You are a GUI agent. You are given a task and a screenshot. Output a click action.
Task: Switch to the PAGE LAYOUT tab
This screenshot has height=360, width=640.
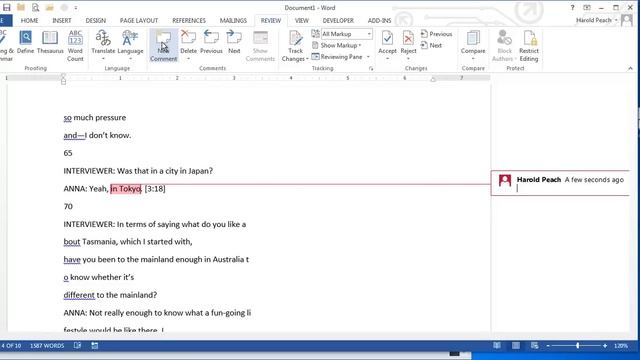[139, 20]
